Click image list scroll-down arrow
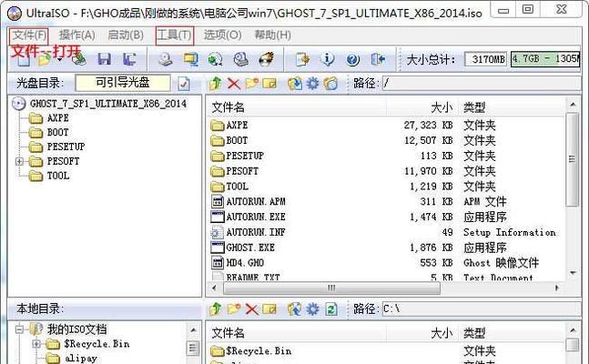589x364 pixels. [x=573, y=273]
